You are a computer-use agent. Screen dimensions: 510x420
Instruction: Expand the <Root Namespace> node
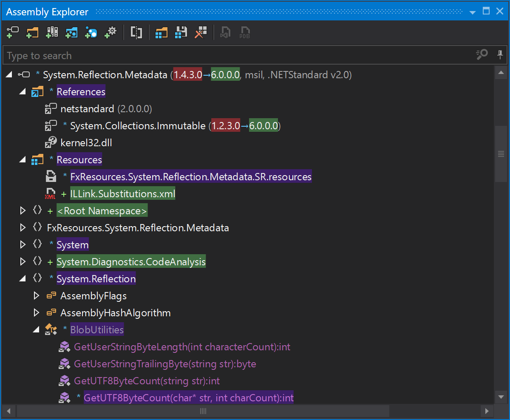[23, 211]
